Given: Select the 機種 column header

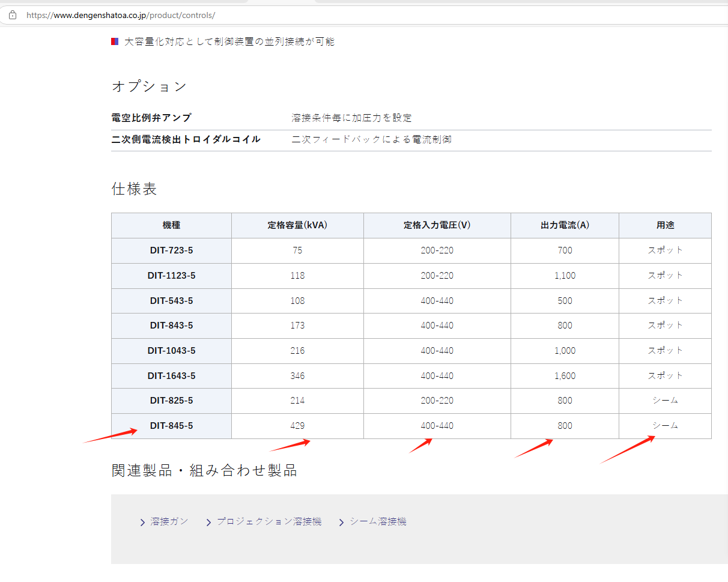Looking at the screenshot, I should click(171, 225).
